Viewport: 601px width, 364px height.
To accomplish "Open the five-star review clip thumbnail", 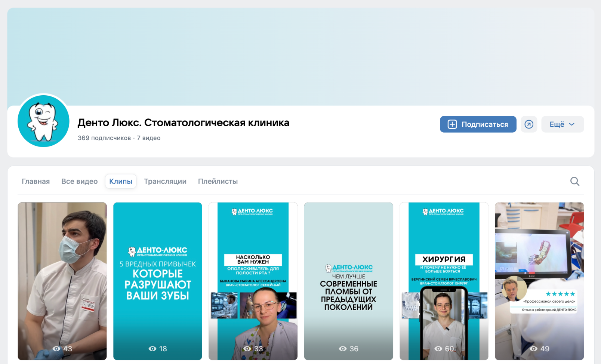I will [539, 281].
